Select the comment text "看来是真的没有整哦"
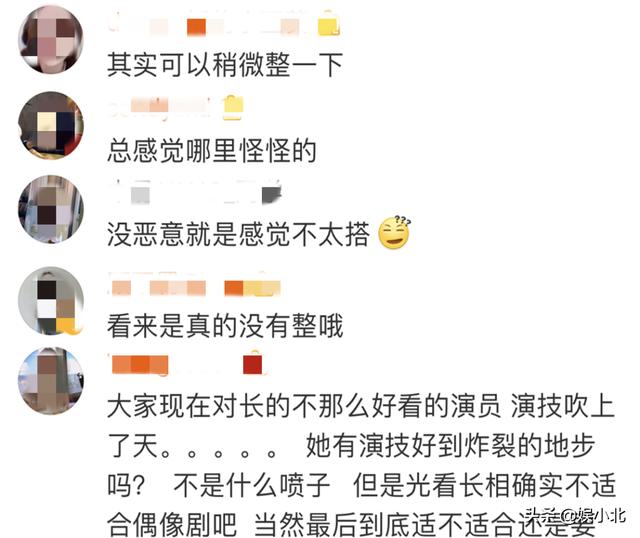 [x=225, y=326]
